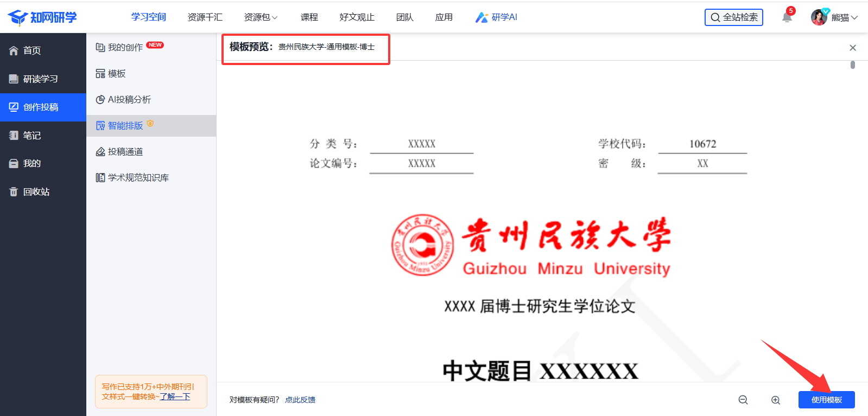Click the user avatar picture

click(819, 17)
